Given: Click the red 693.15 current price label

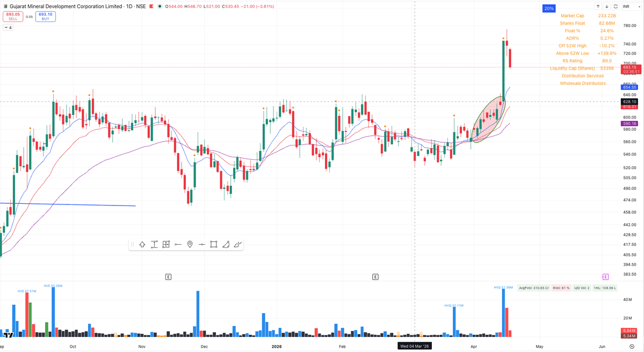Looking at the screenshot, I should (x=631, y=69).
